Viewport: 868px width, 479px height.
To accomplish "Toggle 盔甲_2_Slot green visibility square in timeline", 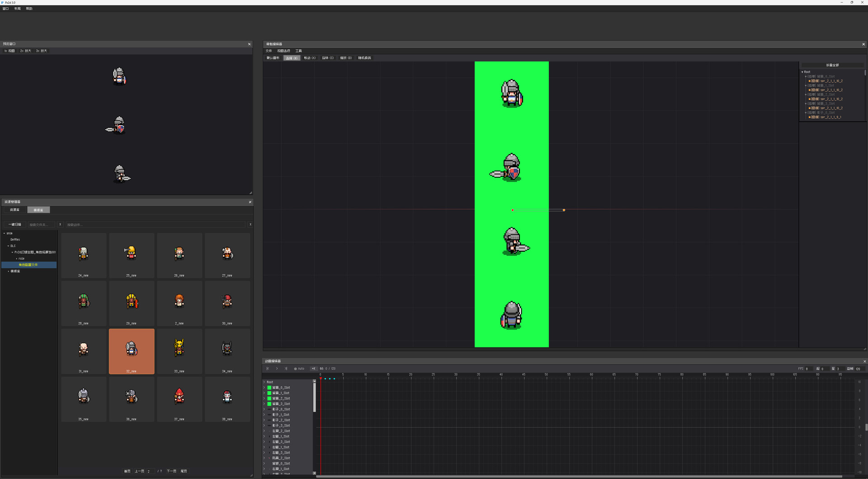I will click(269, 399).
